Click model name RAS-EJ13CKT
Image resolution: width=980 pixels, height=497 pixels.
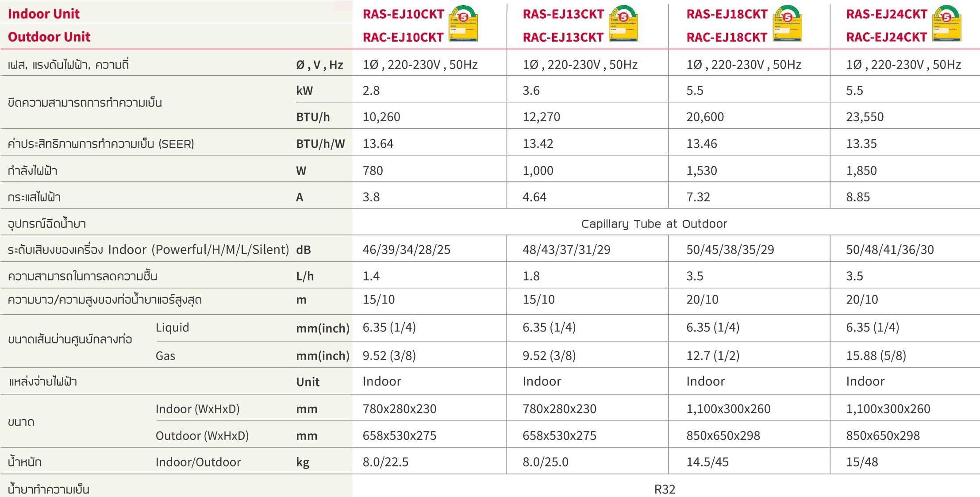tap(563, 14)
